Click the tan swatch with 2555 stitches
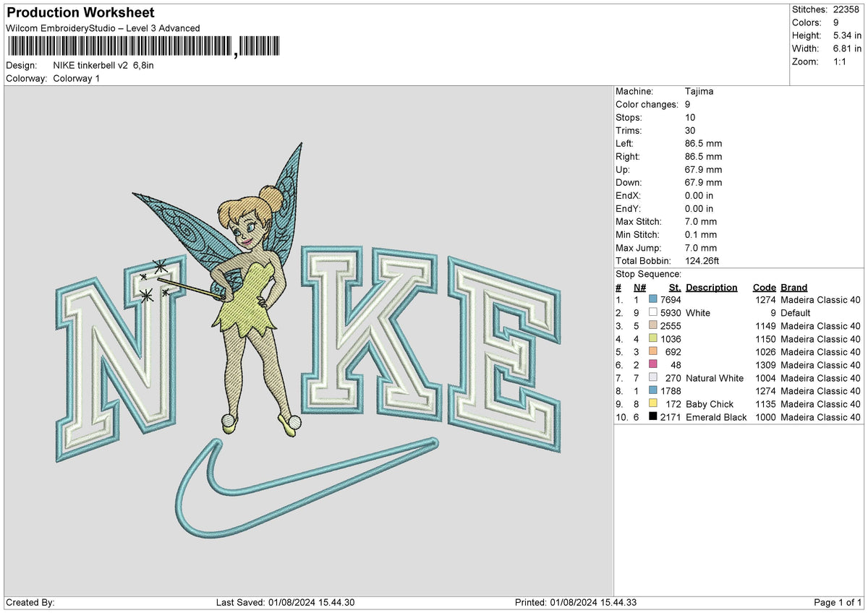868x613 pixels. point(653,326)
